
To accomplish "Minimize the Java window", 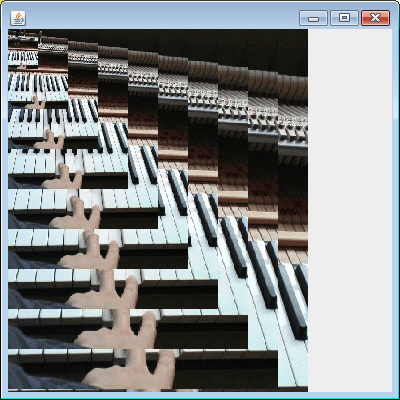I will 313,18.
